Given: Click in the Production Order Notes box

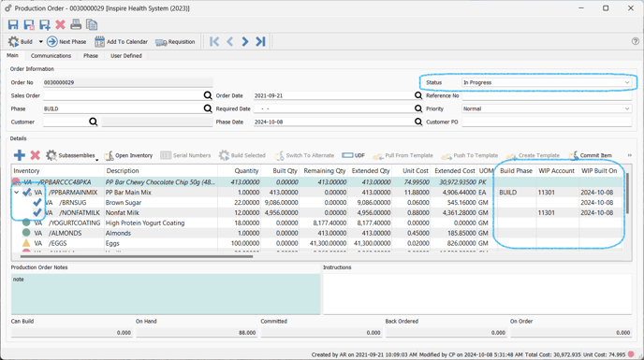Looking at the screenshot, I should 166,294.
